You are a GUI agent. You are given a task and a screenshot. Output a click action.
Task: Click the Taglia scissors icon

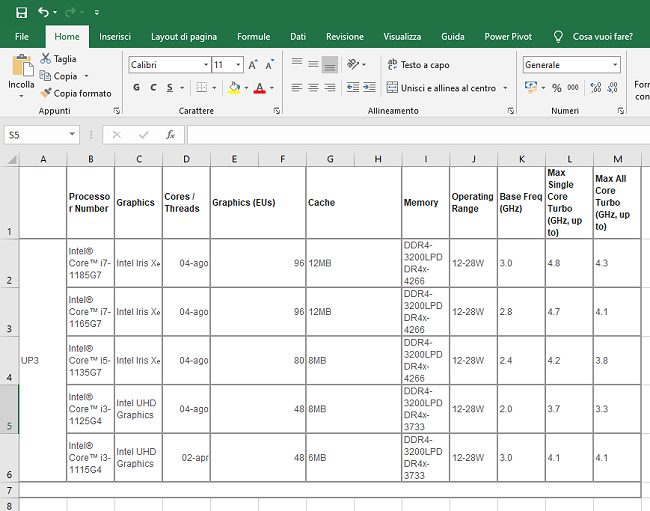coord(46,59)
